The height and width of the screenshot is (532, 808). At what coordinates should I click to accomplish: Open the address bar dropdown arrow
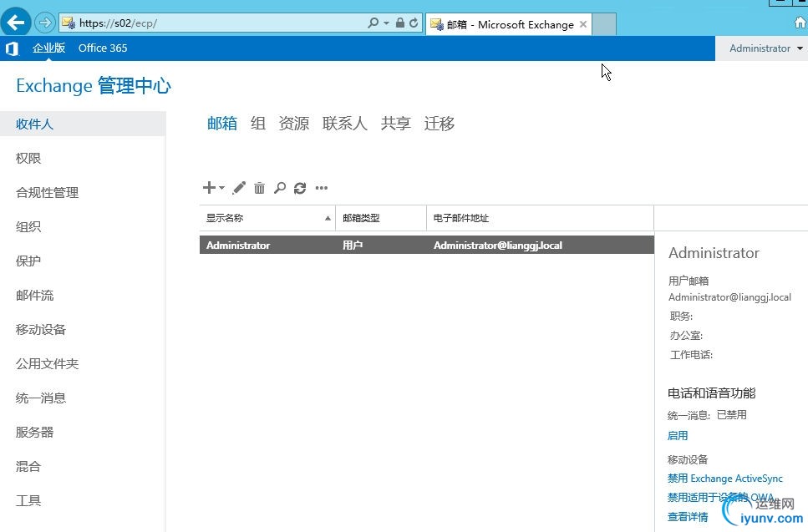(x=386, y=23)
